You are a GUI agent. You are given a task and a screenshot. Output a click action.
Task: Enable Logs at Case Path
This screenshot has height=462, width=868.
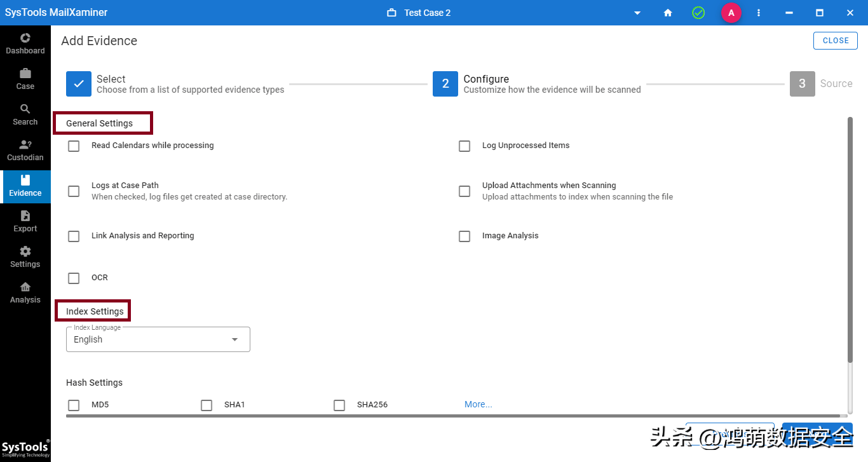[74, 191]
